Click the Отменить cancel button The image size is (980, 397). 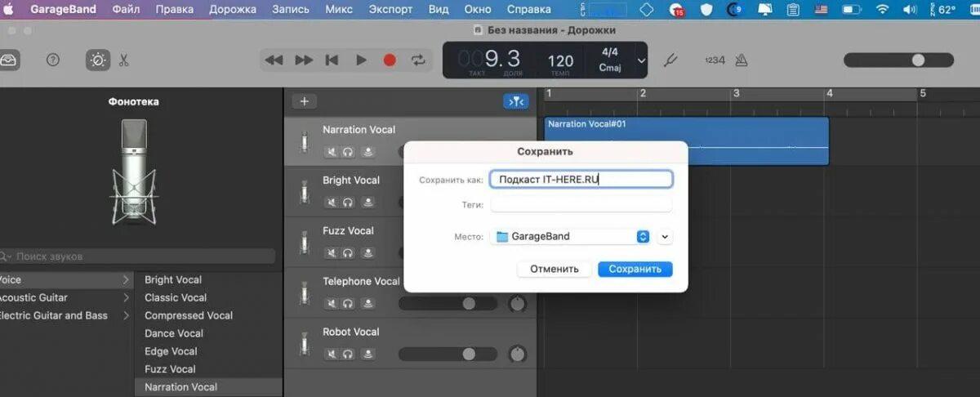(555, 269)
